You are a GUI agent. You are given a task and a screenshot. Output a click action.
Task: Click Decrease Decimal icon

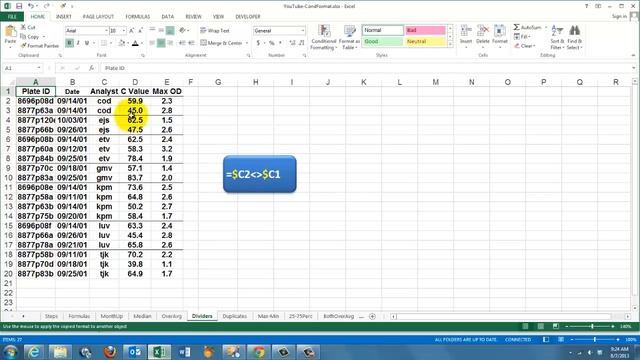tap(301, 43)
